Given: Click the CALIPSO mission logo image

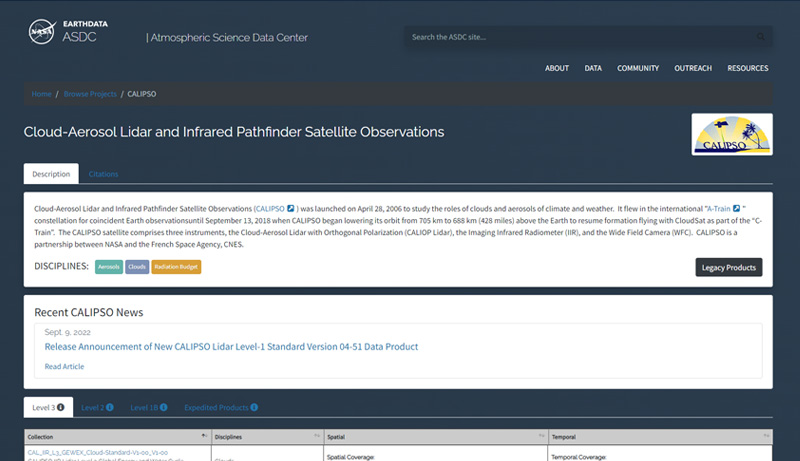Looking at the screenshot, I should pyautogui.click(x=732, y=134).
